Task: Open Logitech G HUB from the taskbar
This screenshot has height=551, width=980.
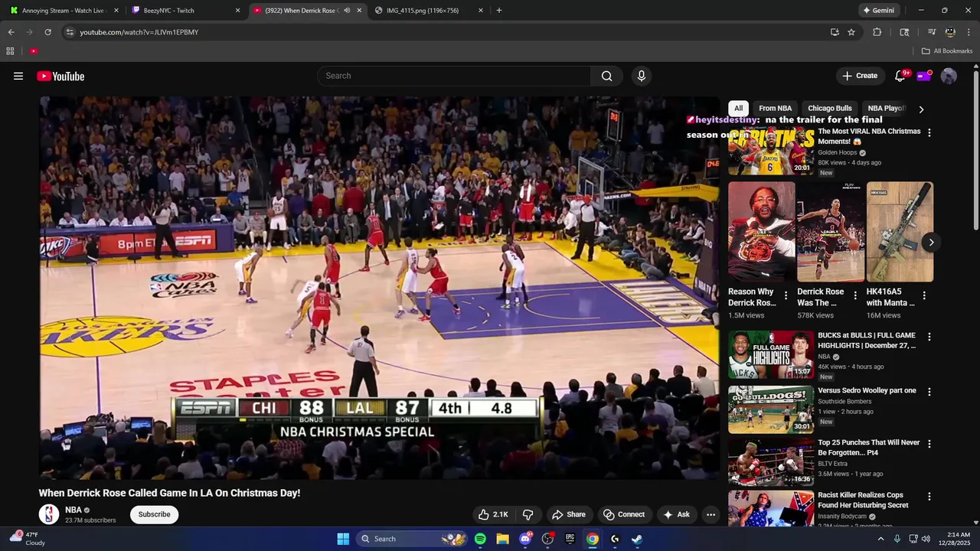Action: pyautogui.click(x=614, y=539)
